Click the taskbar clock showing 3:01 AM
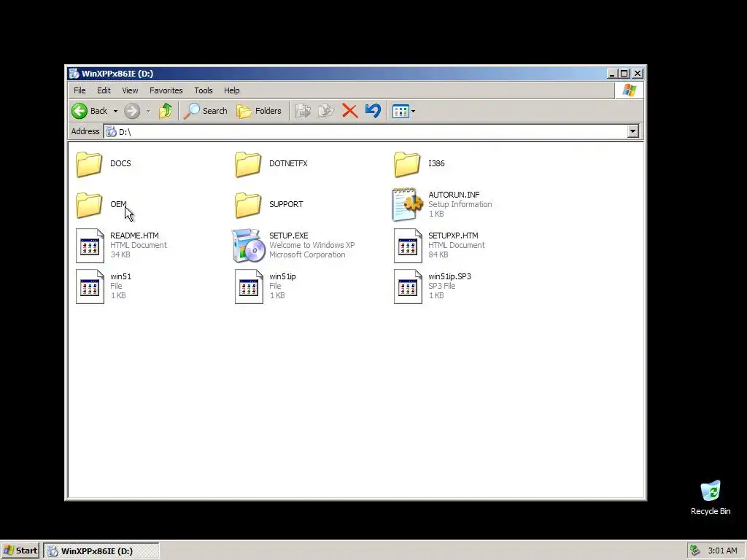Viewport: 747px width, 560px height. pyautogui.click(x=723, y=551)
